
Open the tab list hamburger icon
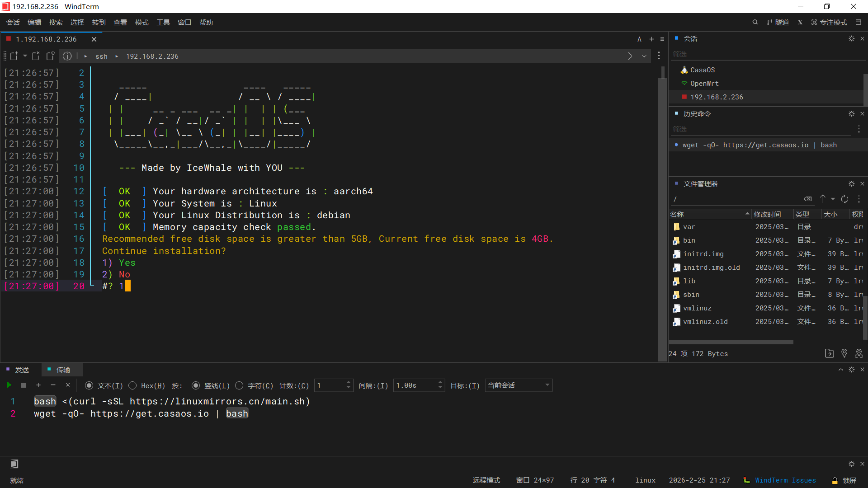tap(662, 39)
